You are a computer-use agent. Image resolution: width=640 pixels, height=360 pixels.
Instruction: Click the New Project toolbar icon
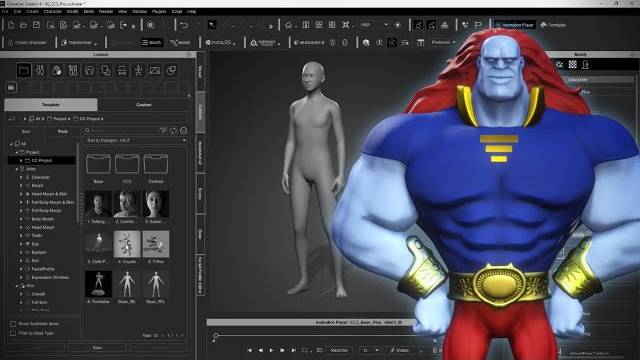[x=11, y=25]
